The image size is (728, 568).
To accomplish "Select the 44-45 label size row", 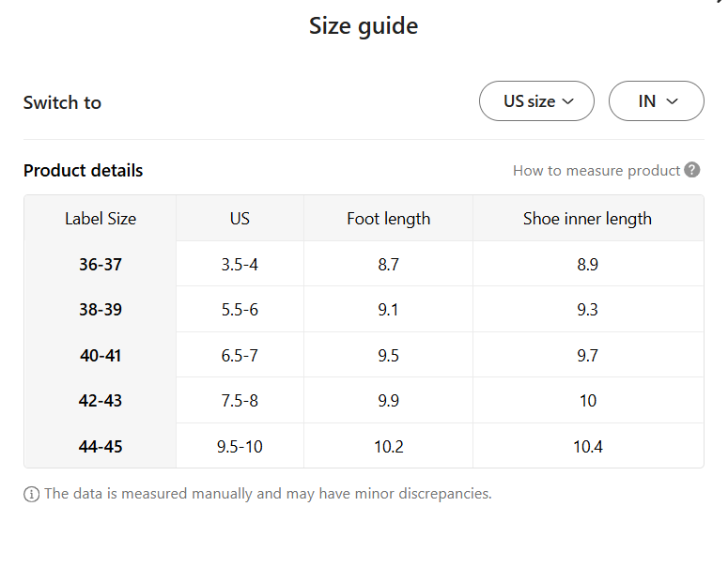I will [101, 447].
